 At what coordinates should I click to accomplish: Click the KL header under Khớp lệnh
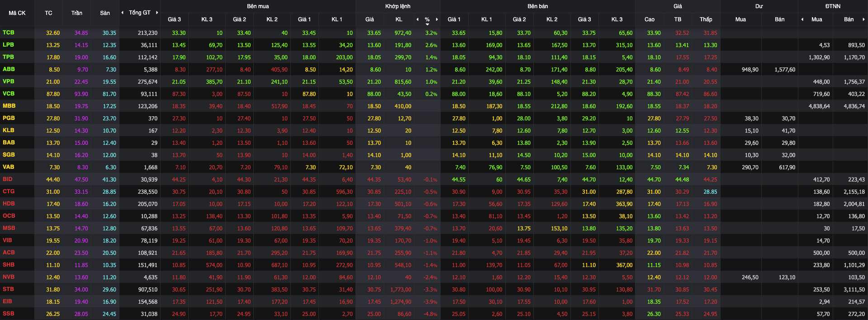(x=399, y=19)
